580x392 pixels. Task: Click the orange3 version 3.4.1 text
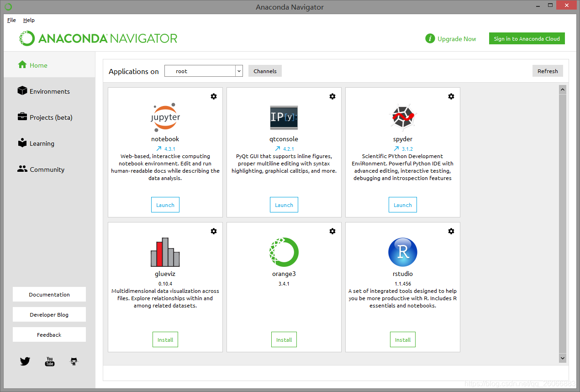click(x=284, y=284)
